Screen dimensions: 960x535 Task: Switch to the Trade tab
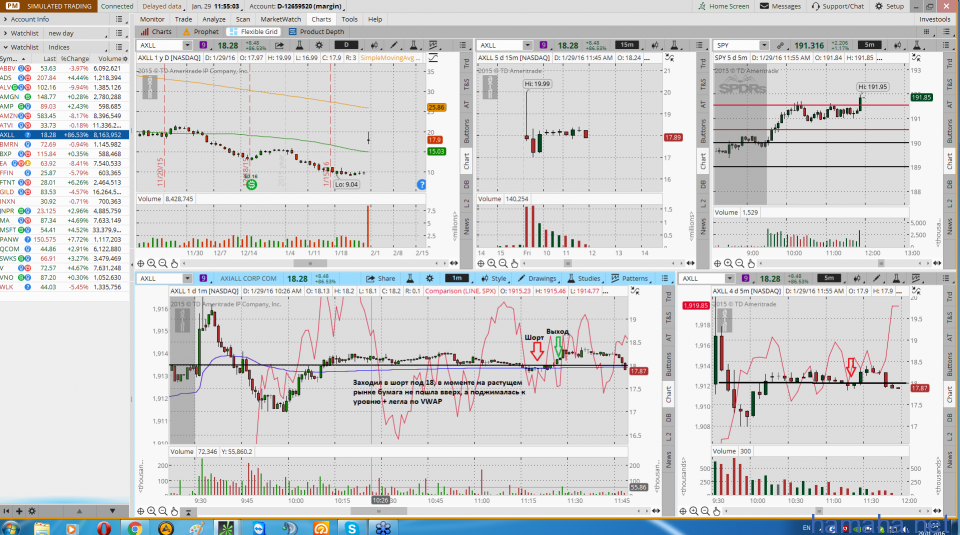pyautogui.click(x=183, y=20)
